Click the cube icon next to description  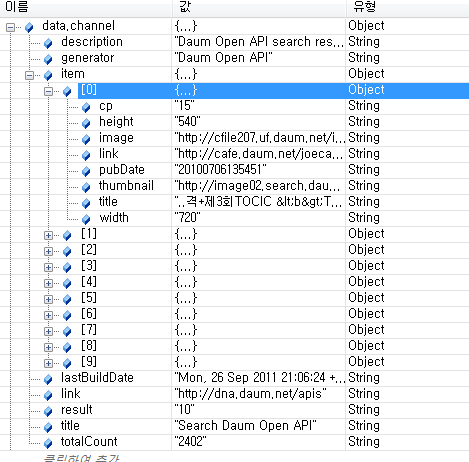click(48, 43)
